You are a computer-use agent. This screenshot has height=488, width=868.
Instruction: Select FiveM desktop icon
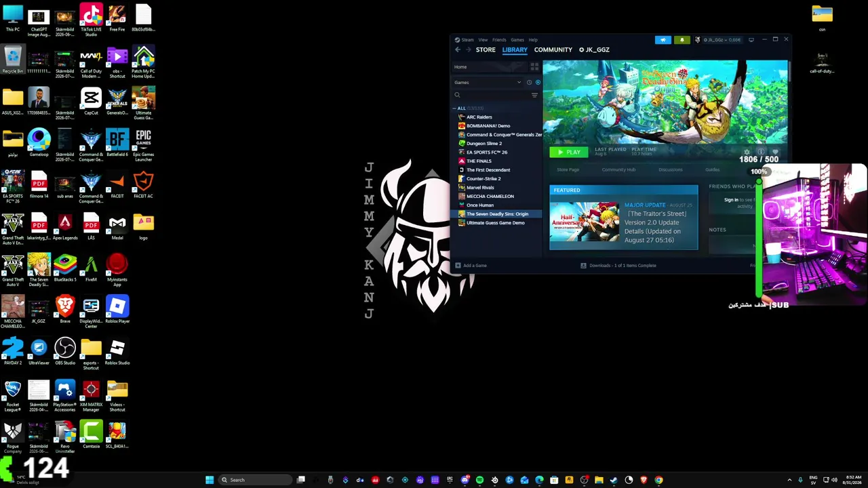[x=91, y=268]
